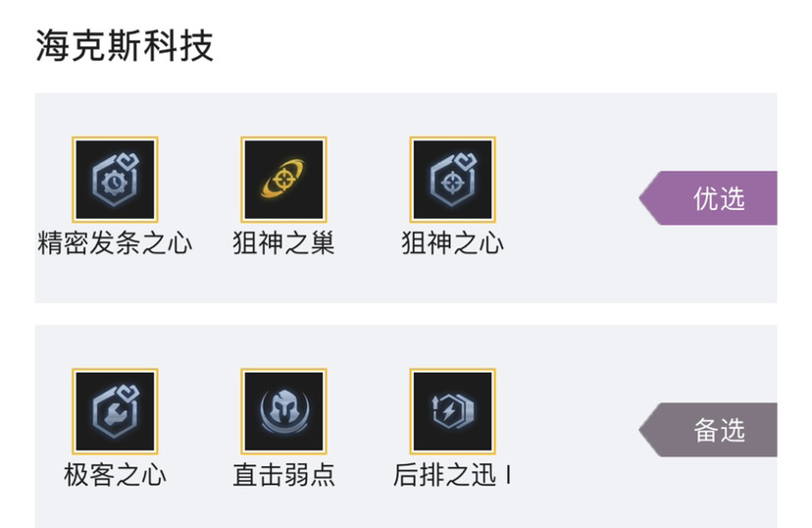This screenshot has height=528, width=812.
Task: Click the golden 狙神之巢 crosshair icon
Action: point(283,180)
